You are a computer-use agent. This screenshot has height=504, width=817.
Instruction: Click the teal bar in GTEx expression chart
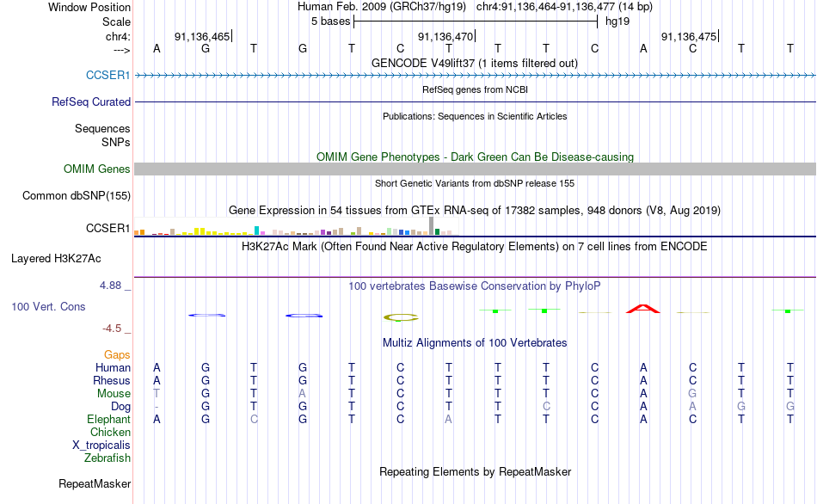point(256,230)
